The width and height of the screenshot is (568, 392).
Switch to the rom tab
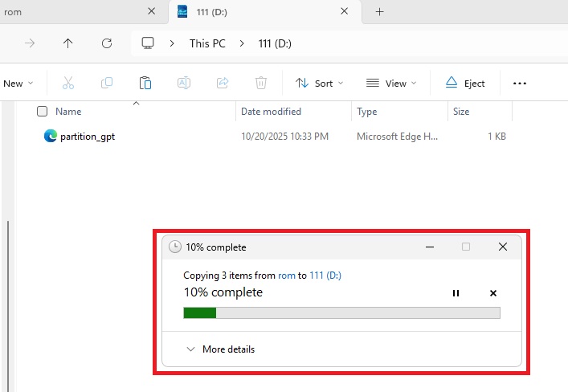point(72,12)
